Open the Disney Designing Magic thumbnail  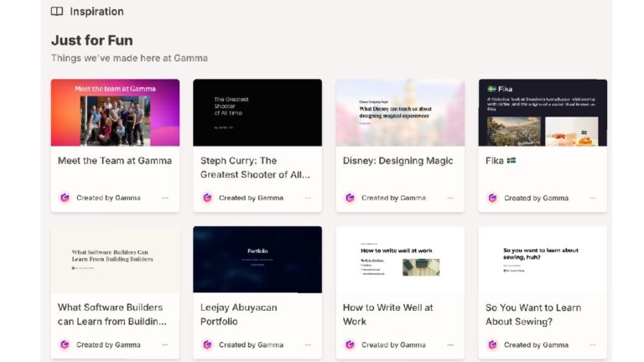(400, 112)
